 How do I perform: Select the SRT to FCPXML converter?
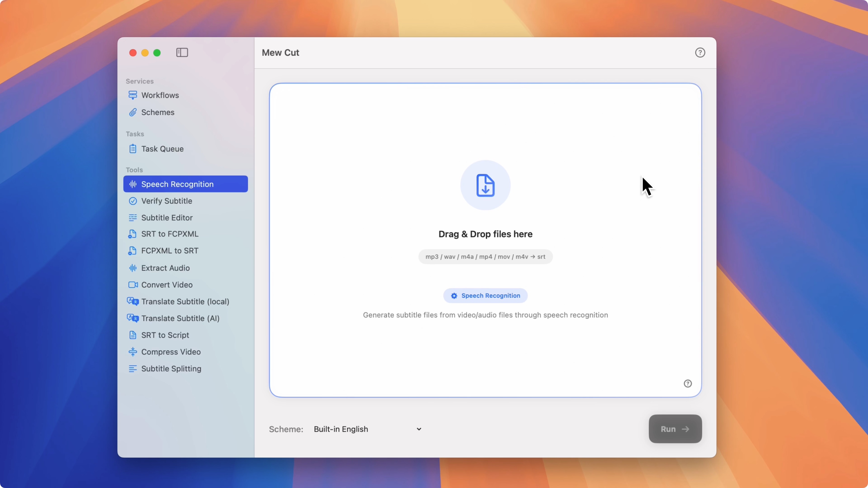[169, 234]
